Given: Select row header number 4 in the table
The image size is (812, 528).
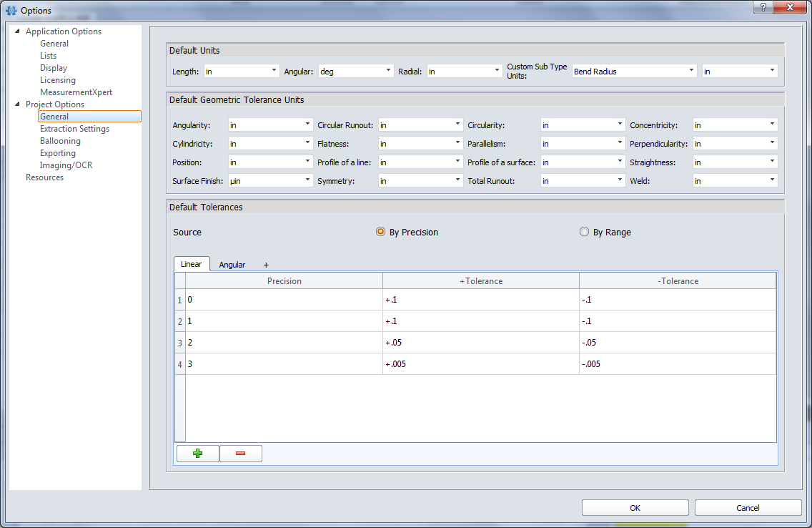Looking at the screenshot, I should click(180, 364).
